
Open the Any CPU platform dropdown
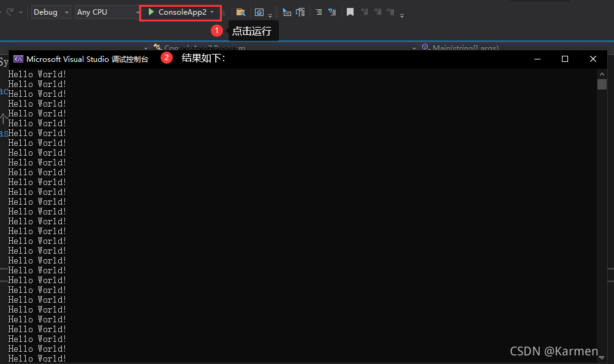[108, 12]
